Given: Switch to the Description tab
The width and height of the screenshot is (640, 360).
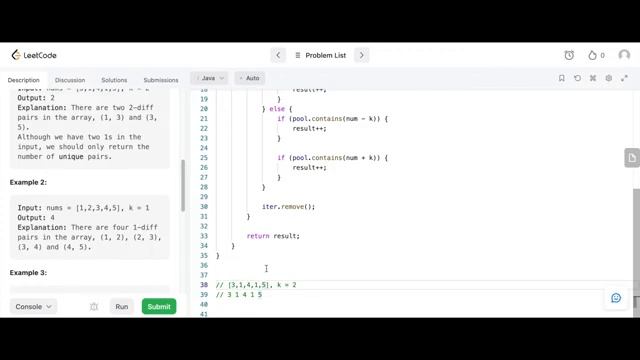Looking at the screenshot, I should [24, 80].
